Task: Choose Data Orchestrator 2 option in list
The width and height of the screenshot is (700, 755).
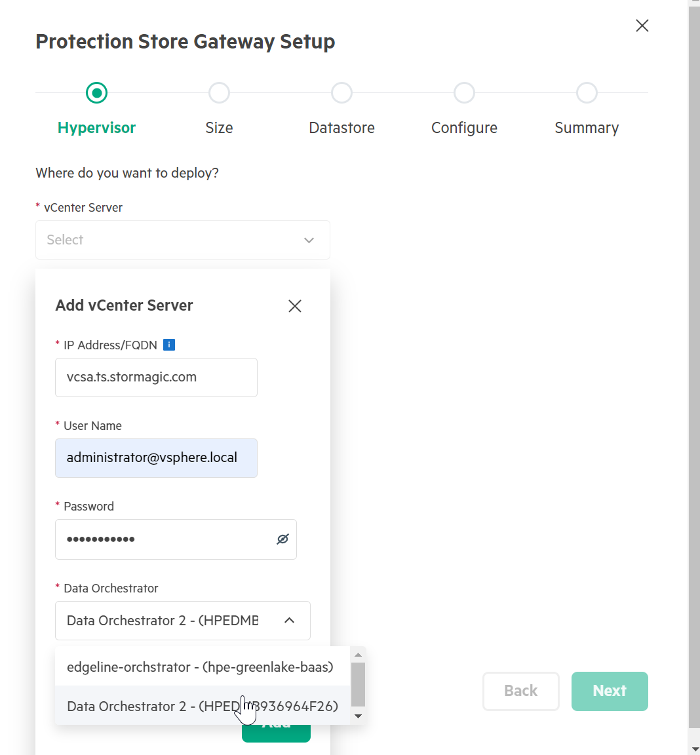Action: (x=203, y=706)
